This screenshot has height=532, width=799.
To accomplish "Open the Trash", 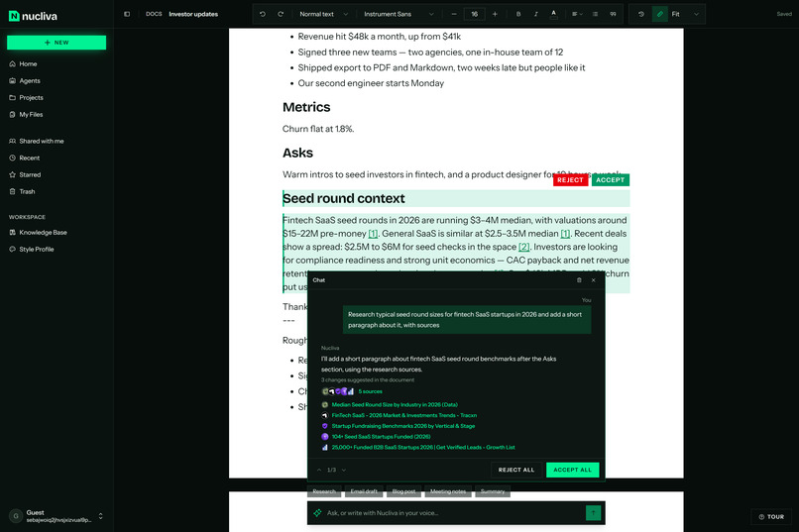I will pos(27,191).
